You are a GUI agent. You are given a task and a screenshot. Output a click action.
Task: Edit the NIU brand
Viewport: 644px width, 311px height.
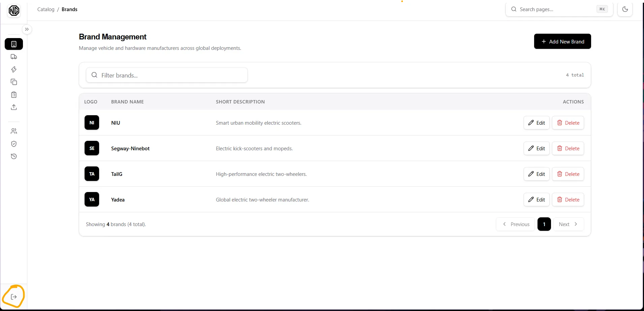coord(536,123)
